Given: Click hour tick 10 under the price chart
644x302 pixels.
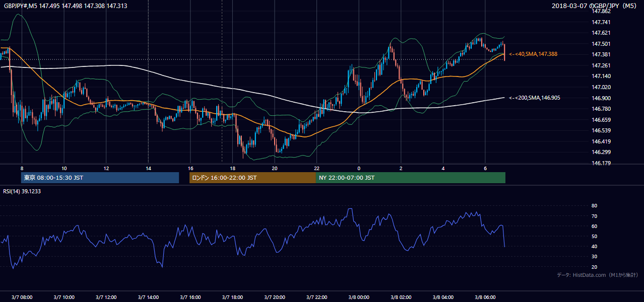Looking at the screenshot, I should pyautogui.click(x=64, y=168).
